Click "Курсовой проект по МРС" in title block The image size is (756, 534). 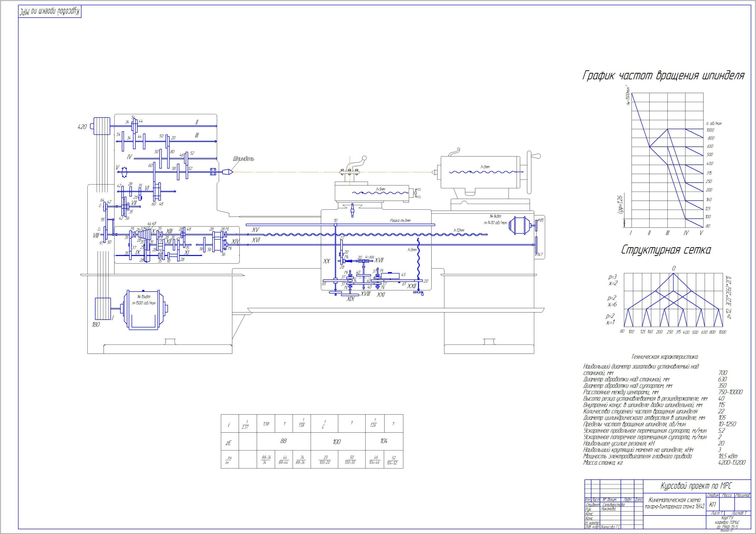pyautogui.click(x=696, y=486)
